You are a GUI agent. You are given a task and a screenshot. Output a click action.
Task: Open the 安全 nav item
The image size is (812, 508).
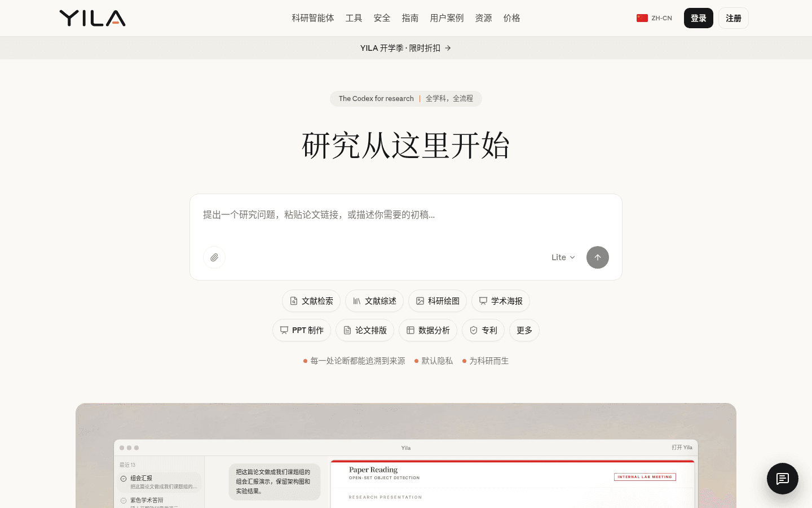click(x=382, y=18)
